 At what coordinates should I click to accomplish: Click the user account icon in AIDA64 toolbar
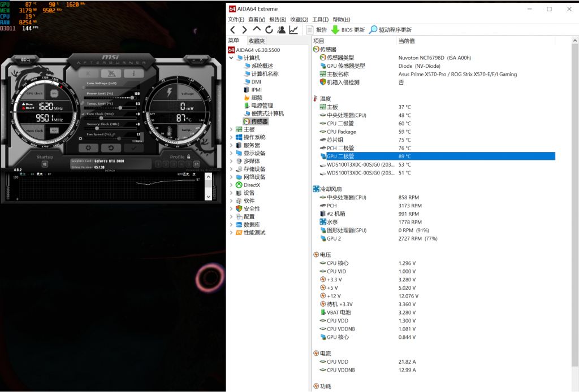[281, 29]
